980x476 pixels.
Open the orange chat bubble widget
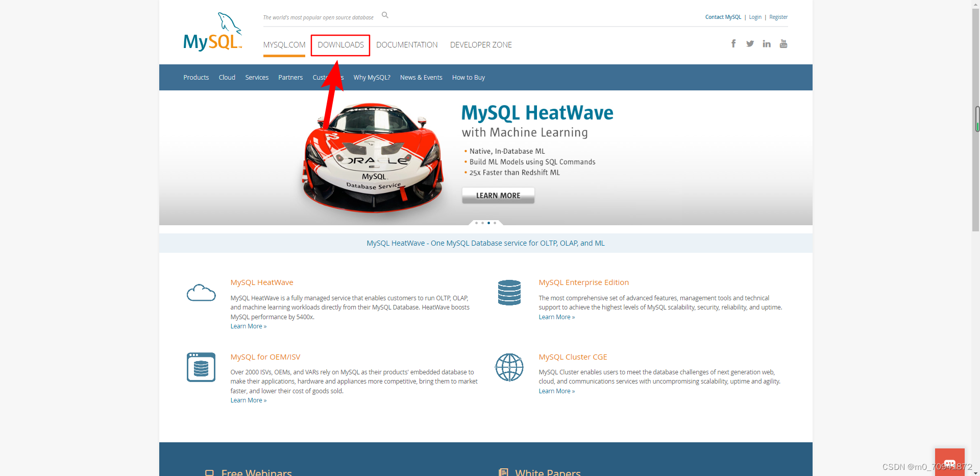pos(950,462)
